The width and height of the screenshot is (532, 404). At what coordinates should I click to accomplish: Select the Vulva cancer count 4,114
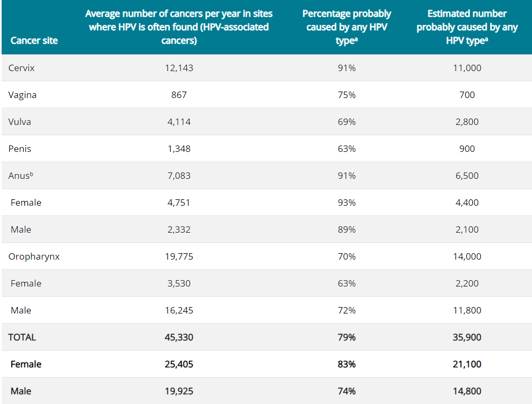pyautogui.click(x=179, y=122)
